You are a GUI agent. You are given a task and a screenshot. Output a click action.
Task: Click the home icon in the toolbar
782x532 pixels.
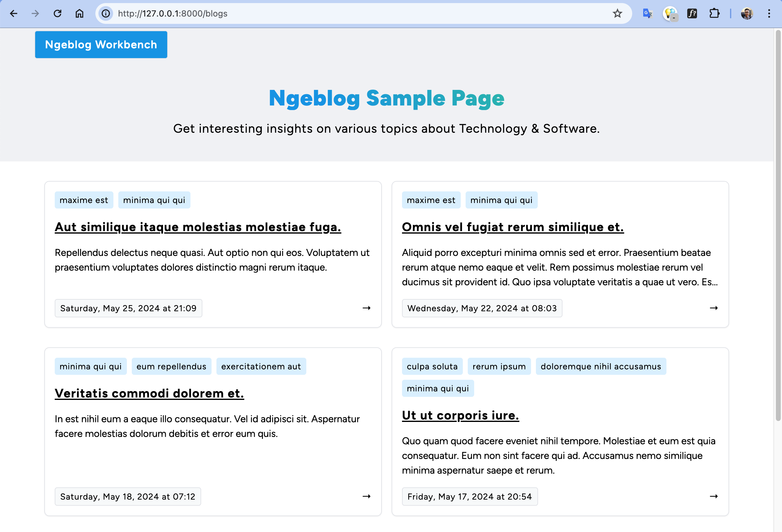pos(79,13)
